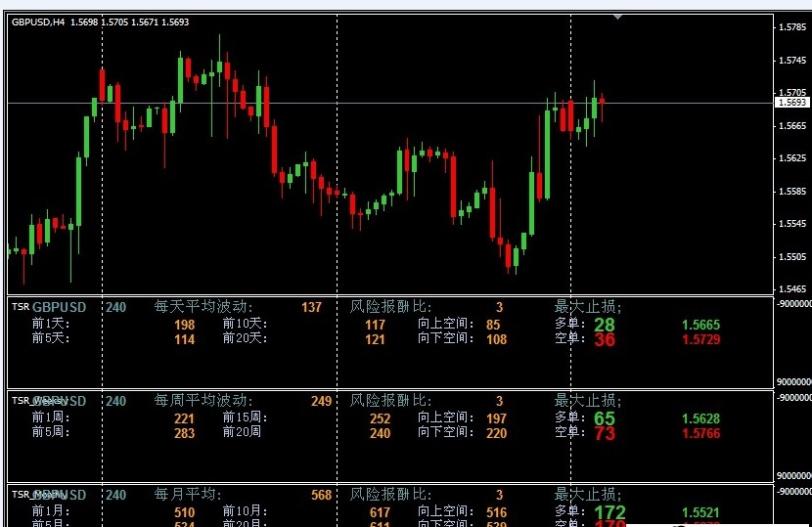Click the 每月平均 label
812x527 pixels.
tap(188, 495)
